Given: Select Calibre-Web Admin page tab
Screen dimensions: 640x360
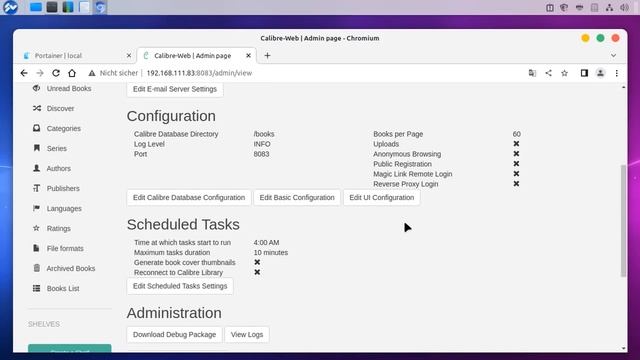Looking at the screenshot, I should (197, 56).
